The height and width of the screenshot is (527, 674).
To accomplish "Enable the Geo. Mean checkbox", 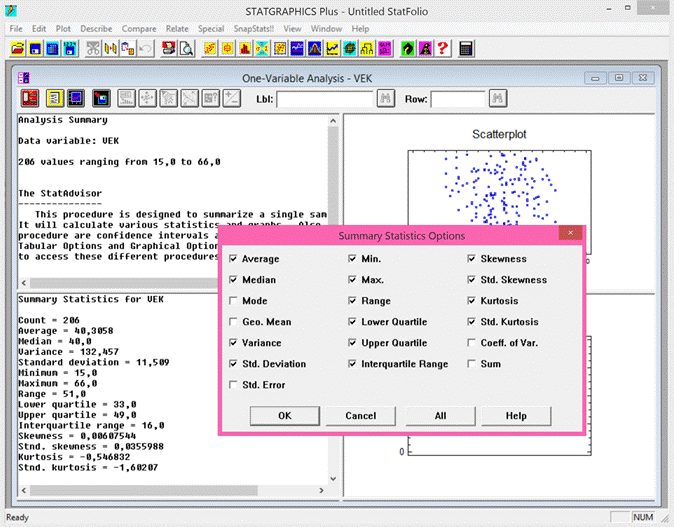I will pos(233,322).
